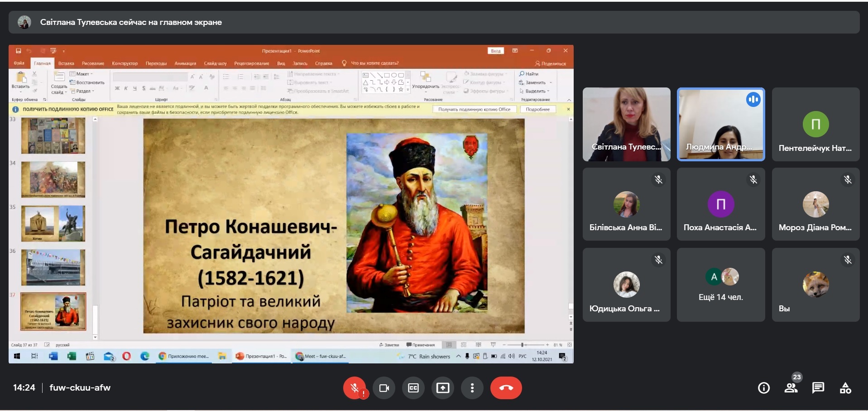Toggle italic К formatting in PowerPoint

[x=126, y=88]
